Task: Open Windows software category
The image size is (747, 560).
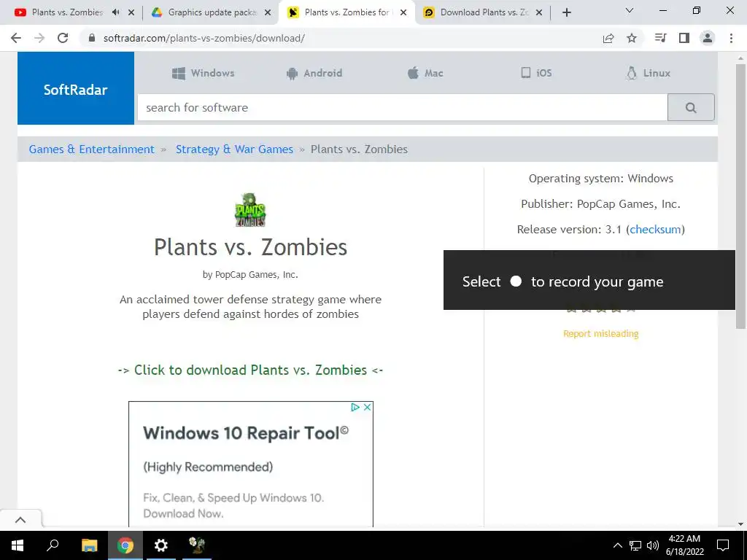Action: click(x=203, y=73)
